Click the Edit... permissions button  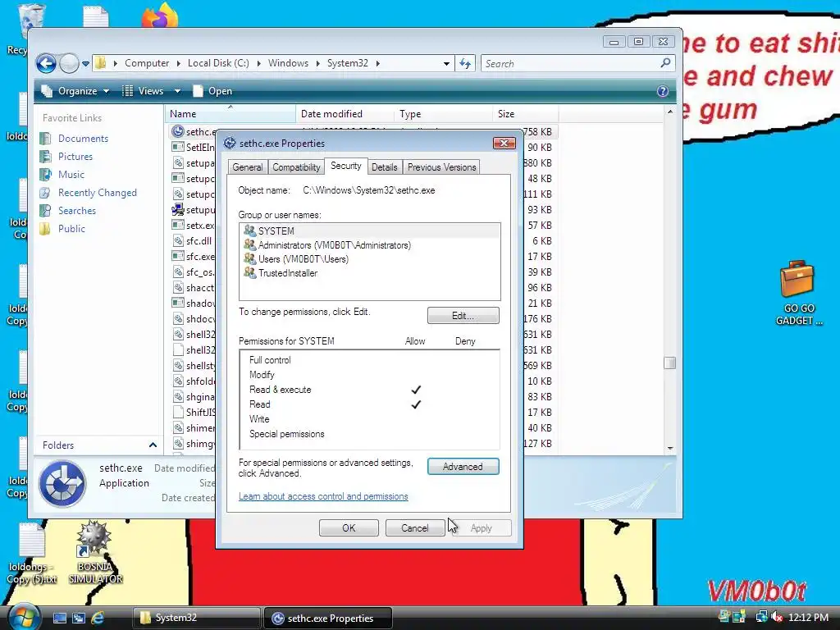click(463, 316)
